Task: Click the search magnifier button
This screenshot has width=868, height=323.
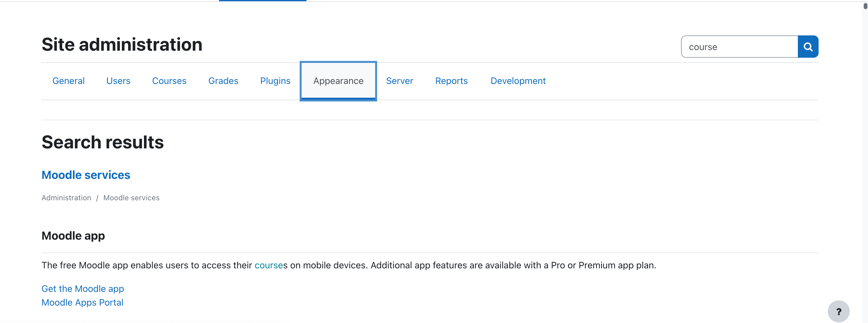Action: click(x=808, y=46)
